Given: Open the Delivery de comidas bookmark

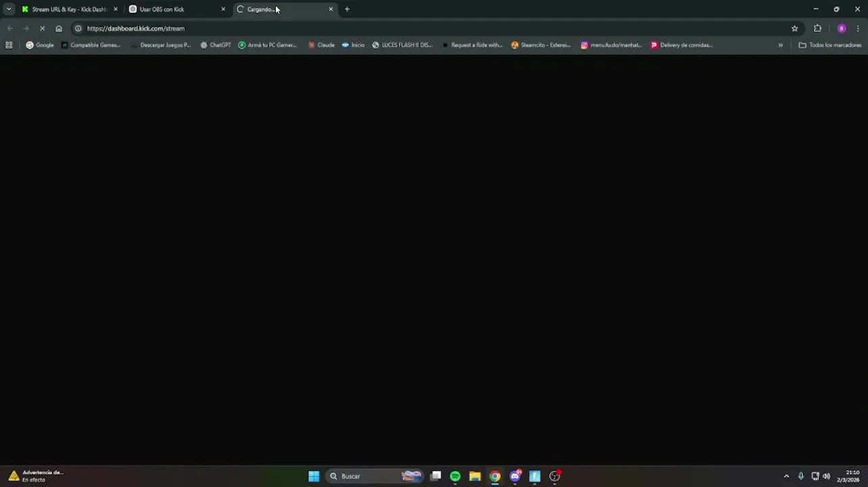Looking at the screenshot, I should pyautogui.click(x=681, y=45).
